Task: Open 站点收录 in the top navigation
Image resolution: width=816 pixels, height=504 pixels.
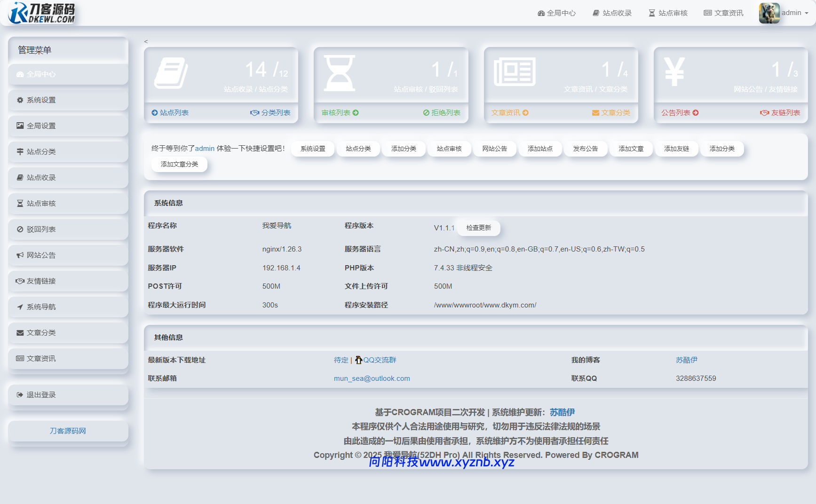Action: (x=612, y=13)
